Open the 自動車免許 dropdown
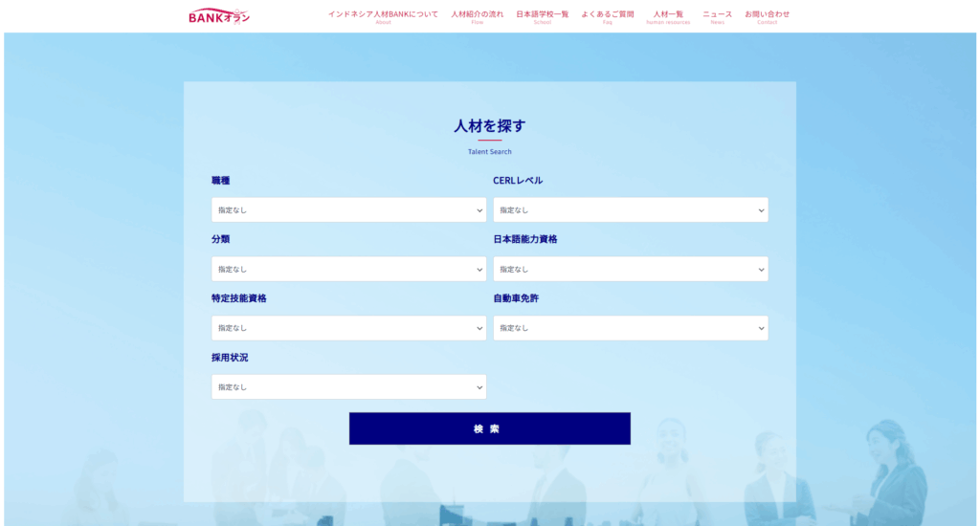 point(630,328)
